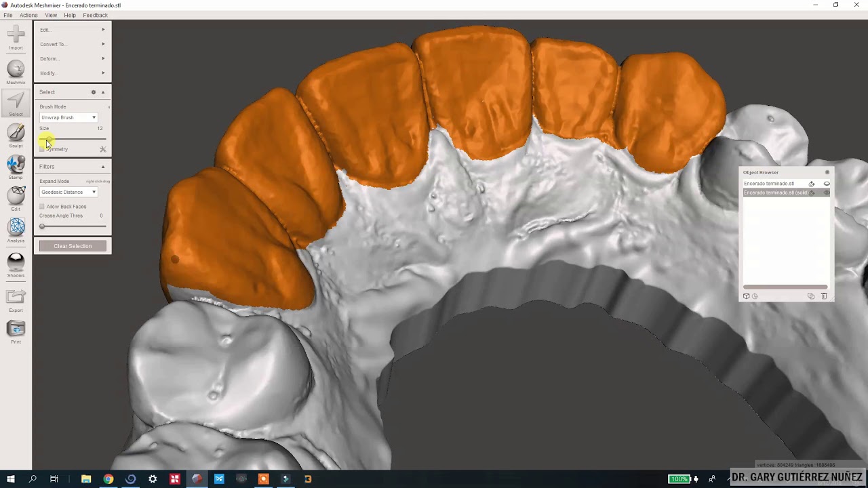
Task: Enable Allow Back Faces checkbox
Action: 42,207
